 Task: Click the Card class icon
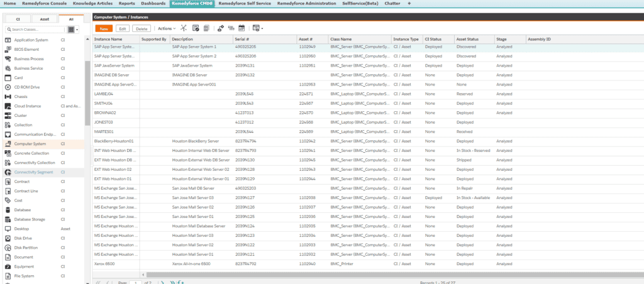(8, 77)
